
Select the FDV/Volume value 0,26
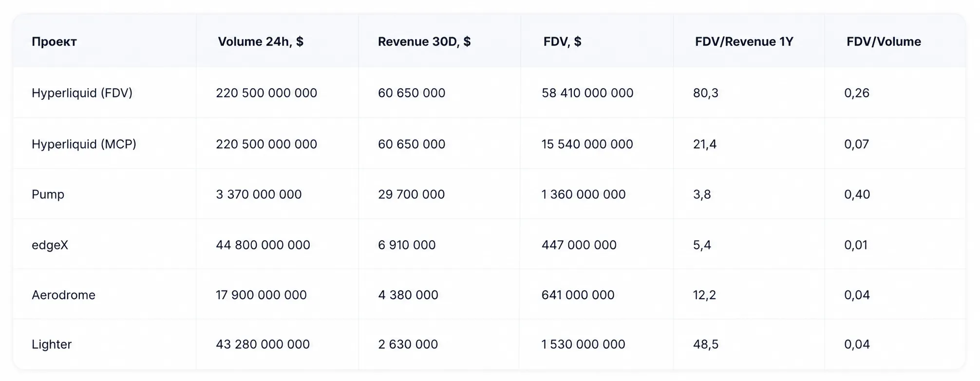(x=857, y=93)
